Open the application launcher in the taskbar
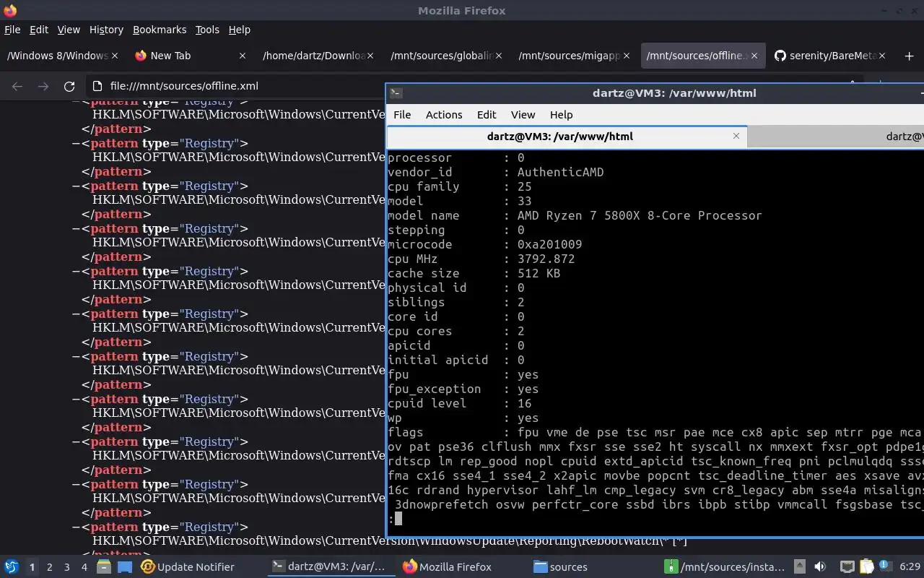Image resolution: width=924 pixels, height=578 pixels. pos(12,567)
